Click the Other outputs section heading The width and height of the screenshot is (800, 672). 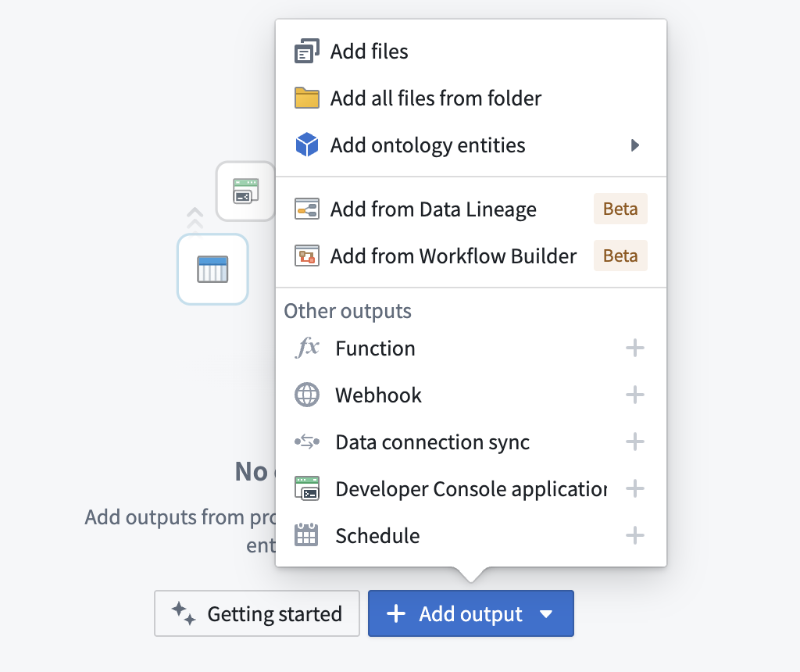(348, 311)
